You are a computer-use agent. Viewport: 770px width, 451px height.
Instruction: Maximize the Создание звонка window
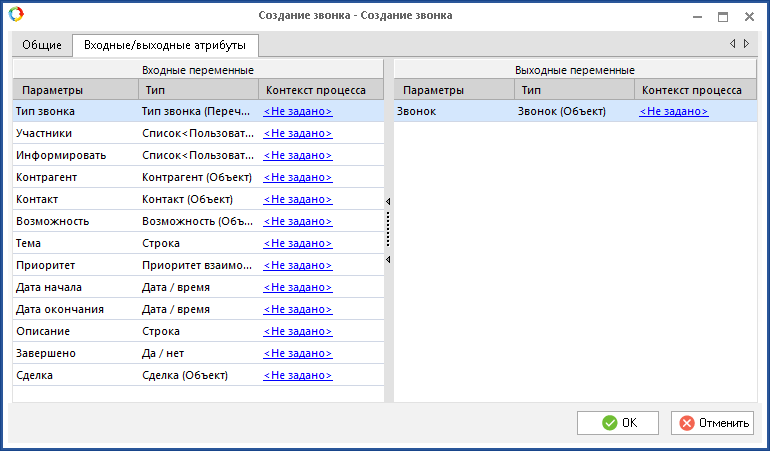pos(723,16)
